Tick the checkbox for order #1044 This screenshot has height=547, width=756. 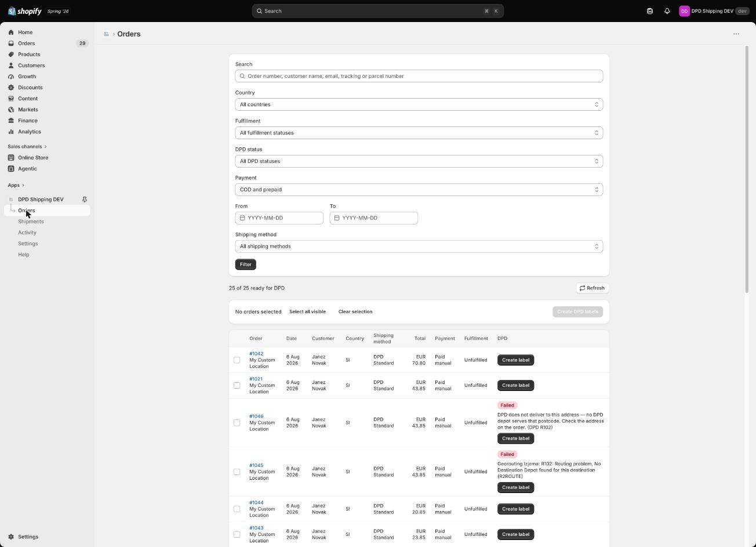click(237, 509)
